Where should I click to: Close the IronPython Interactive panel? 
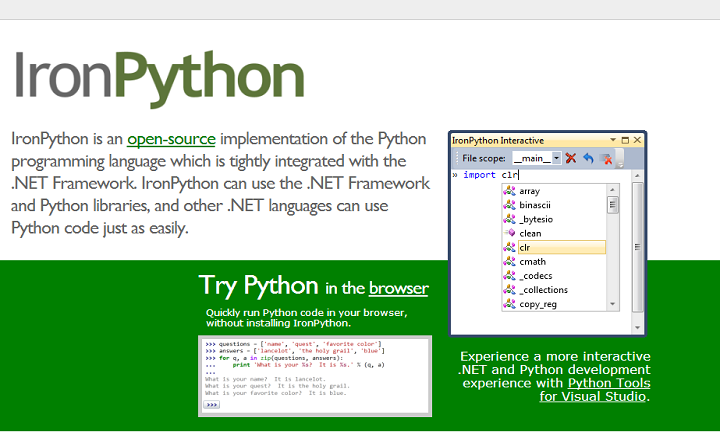[x=637, y=140]
